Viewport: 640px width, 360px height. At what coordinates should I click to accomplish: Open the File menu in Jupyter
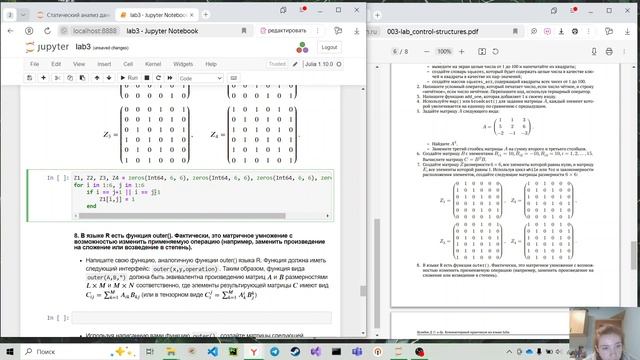pos(35,64)
